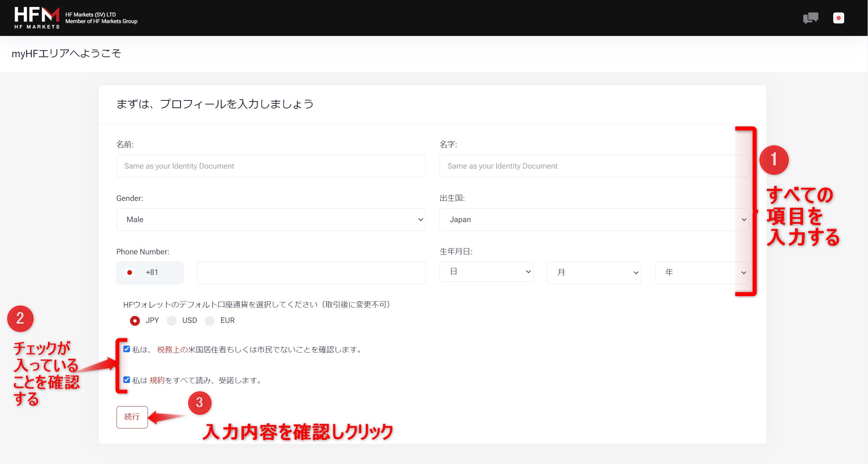This screenshot has width=868, height=464.
Task: Toggle the US tax resident confirmation checkbox
Action: pos(127,349)
